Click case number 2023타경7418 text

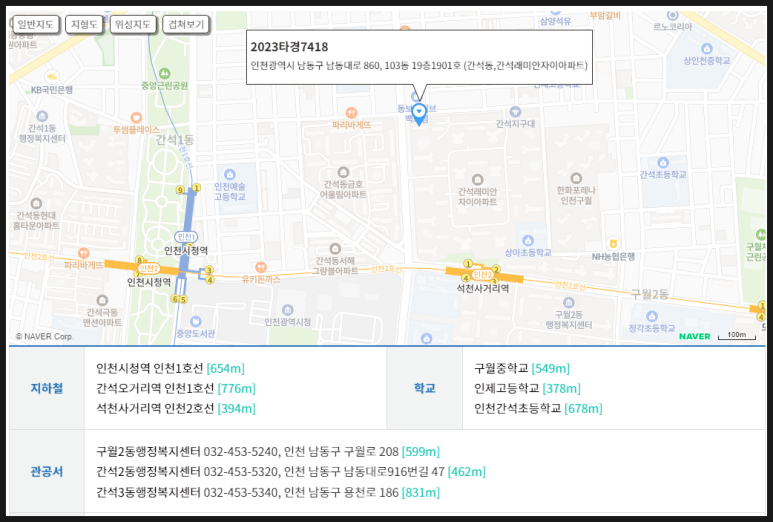click(289, 47)
